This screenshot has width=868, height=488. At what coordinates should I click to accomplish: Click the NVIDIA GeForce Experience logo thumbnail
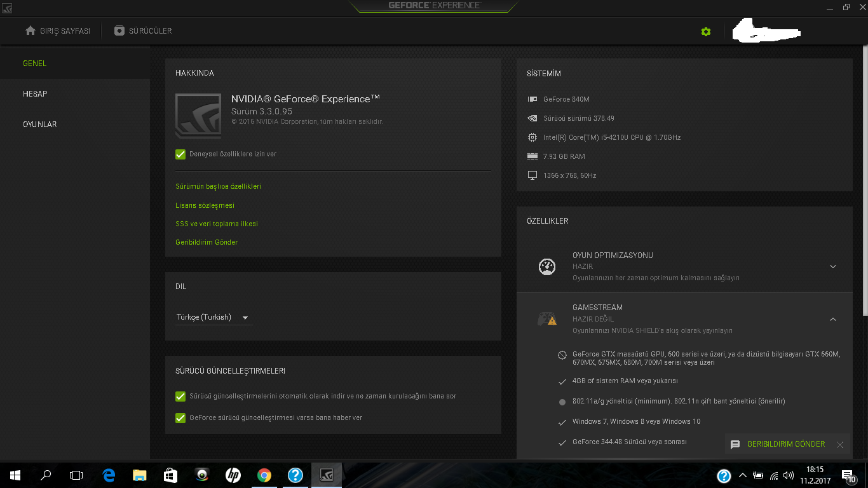(198, 116)
